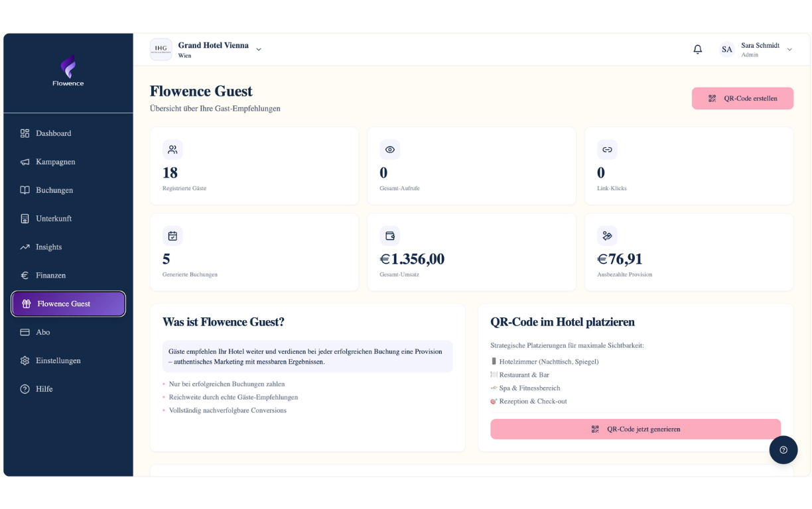Click the Hilfe question mark icon
Image resolution: width=812 pixels, height=509 pixels.
pos(25,389)
